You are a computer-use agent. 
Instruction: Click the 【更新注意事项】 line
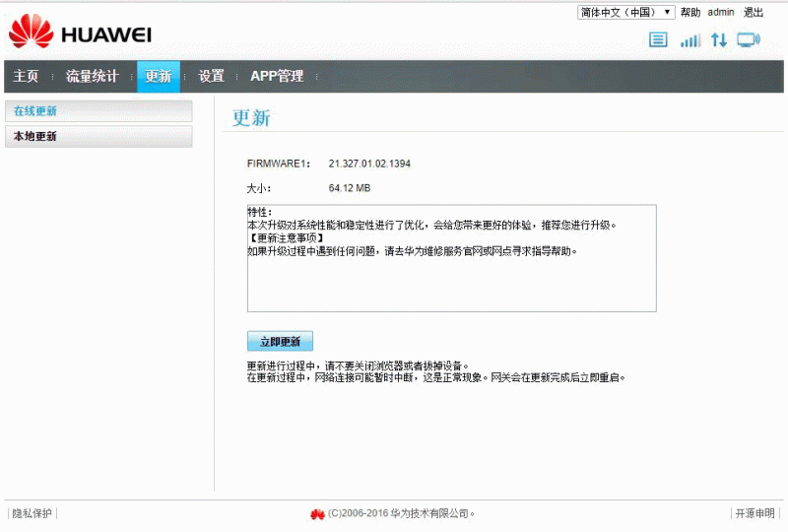click(x=286, y=237)
